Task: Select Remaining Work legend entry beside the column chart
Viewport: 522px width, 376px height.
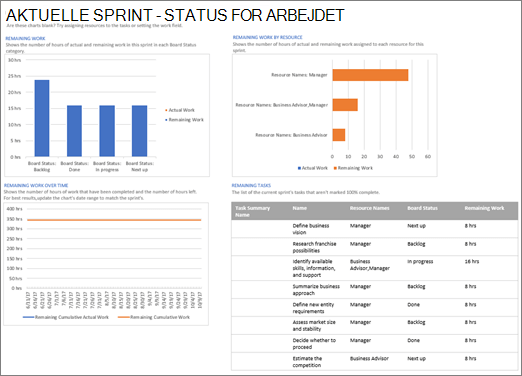Action: pyautogui.click(x=184, y=120)
